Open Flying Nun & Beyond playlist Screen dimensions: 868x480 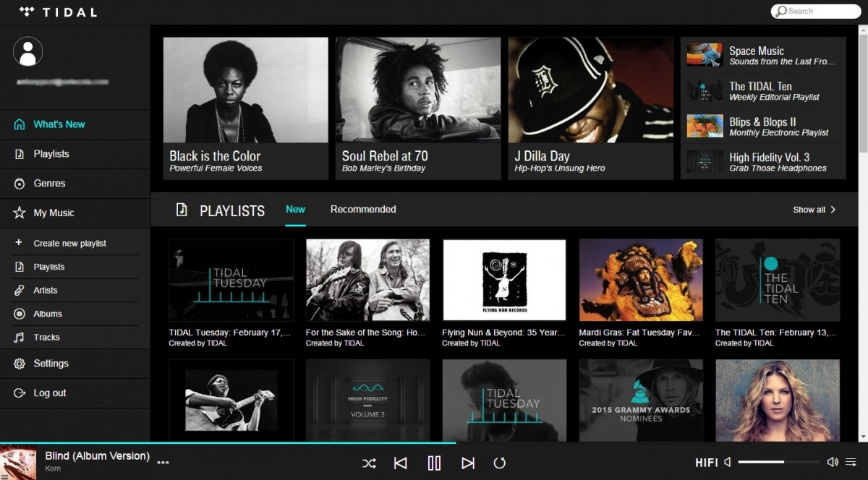coord(504,293)
